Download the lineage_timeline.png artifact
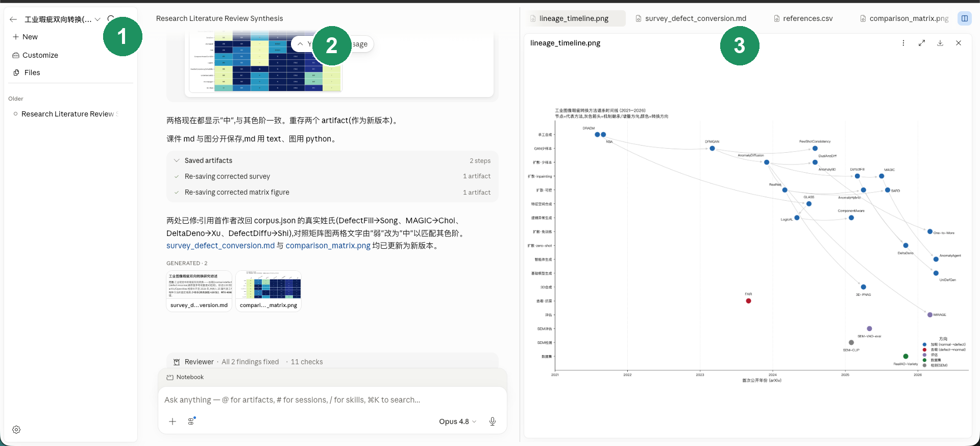This screenshot has height=446, width=980. (940, 43)
